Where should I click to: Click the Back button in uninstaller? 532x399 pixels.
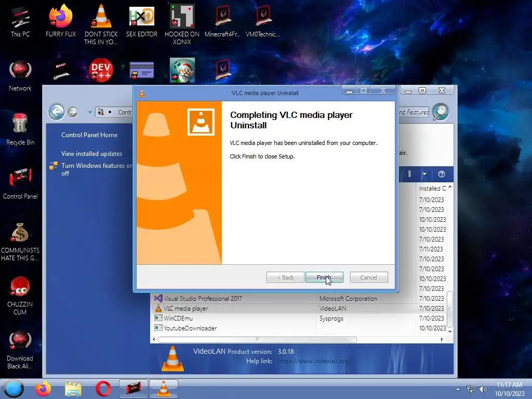(285, 277)
